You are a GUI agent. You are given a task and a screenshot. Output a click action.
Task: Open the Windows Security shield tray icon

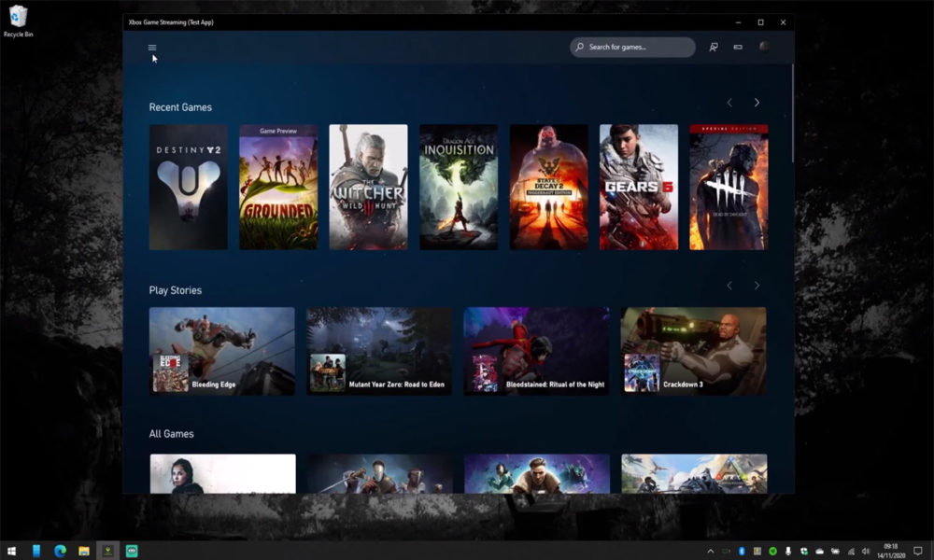[803, 551]
